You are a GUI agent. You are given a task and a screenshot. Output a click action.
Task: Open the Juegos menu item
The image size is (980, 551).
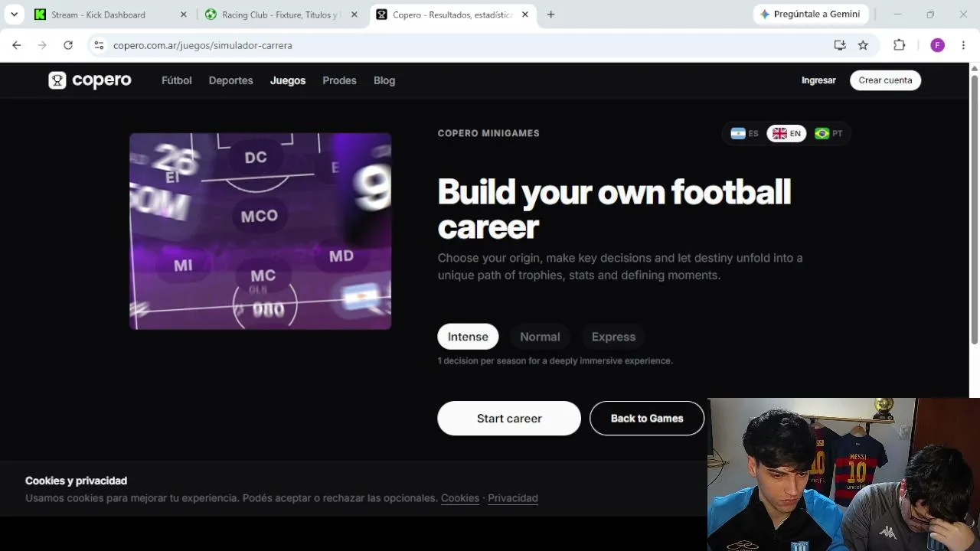tap(288, 80)
